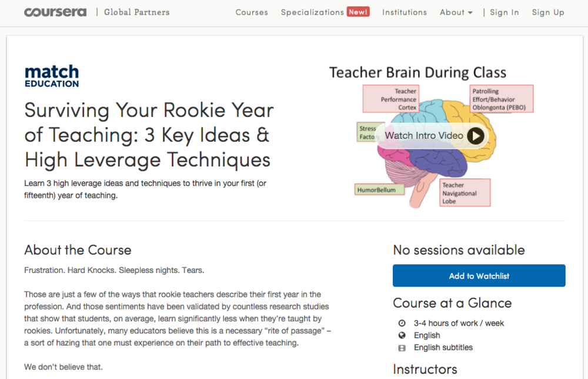
Task: Click the Patrolling Effort/Behavior Oblongonta label
Action: [x=502, y=99]
